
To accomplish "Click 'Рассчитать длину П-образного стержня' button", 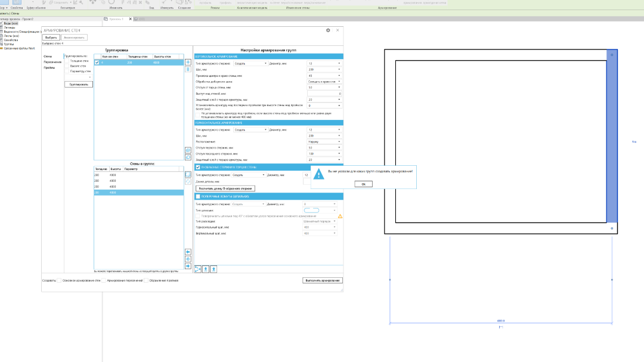I will pyautogui.click(x=225, y=188).
